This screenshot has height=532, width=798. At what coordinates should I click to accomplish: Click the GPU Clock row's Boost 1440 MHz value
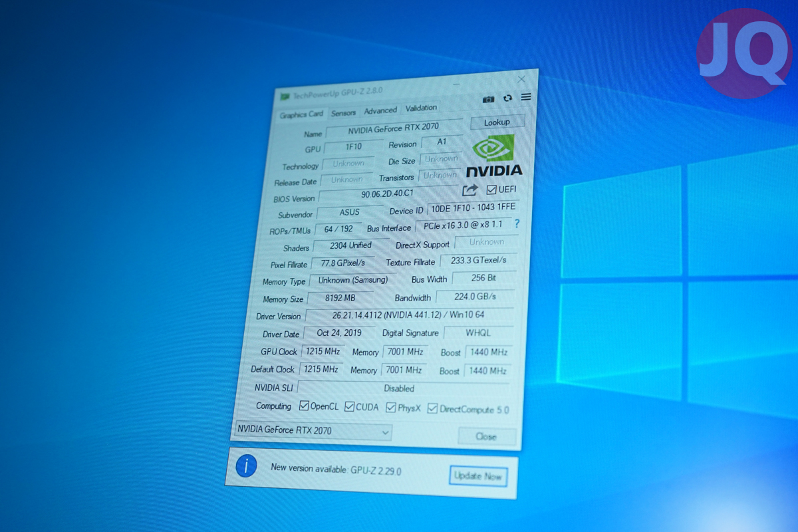489,352
